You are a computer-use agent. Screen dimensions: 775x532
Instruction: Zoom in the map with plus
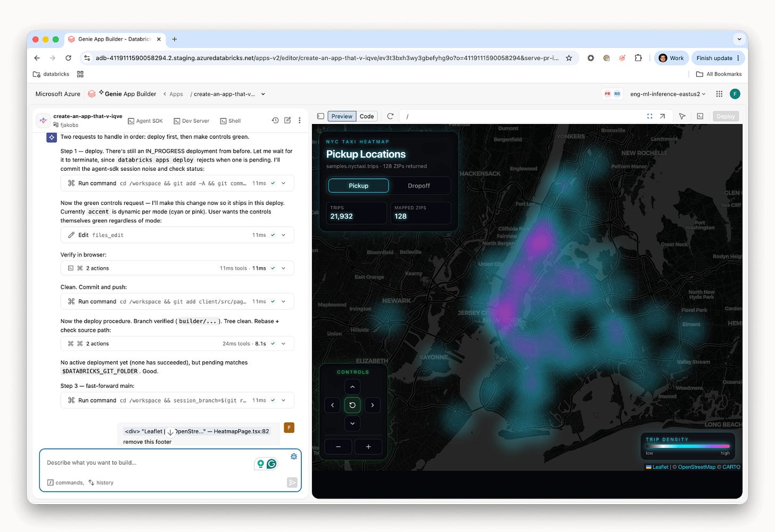click(x=368, y=446)
